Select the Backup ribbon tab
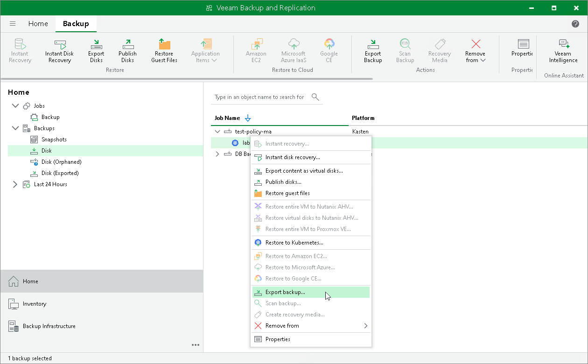The height and width of the screenshot is (364, 588). click(x=76, y=24)
